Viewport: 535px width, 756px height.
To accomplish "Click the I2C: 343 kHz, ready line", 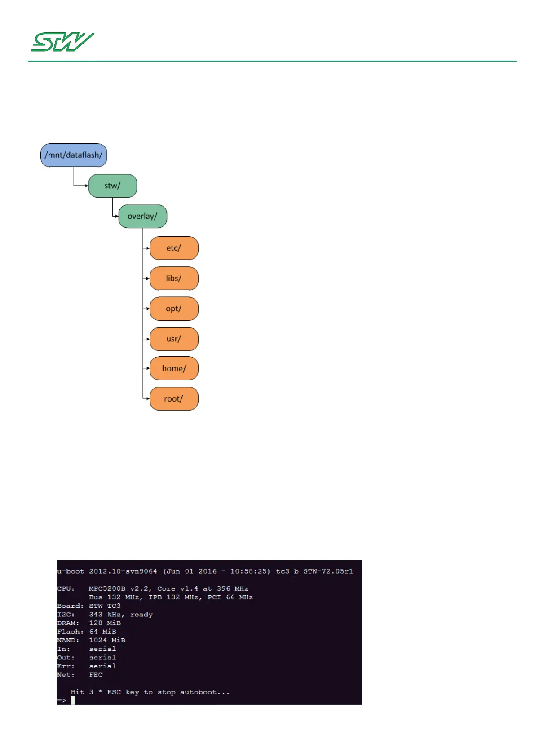I will 105,615.
